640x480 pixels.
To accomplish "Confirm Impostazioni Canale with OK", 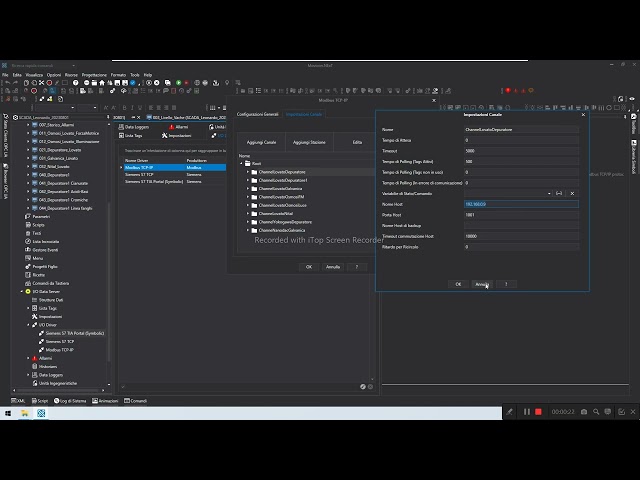I will point(458,284).
